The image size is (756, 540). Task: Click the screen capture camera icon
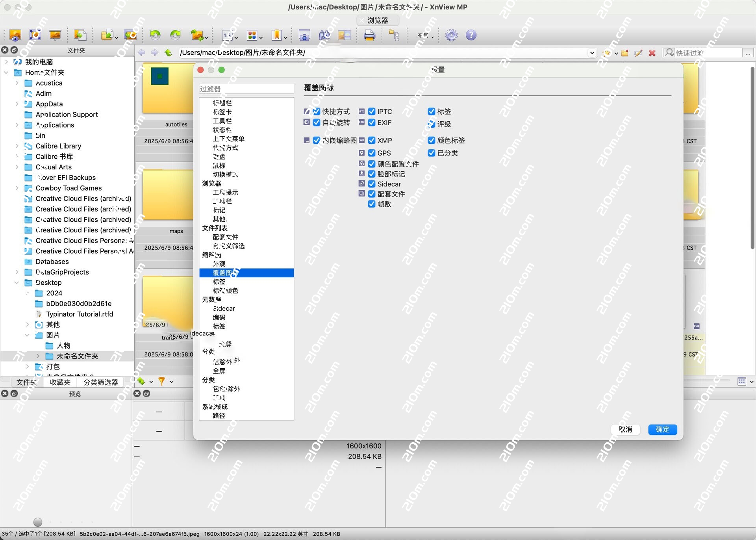click(304, 35)
